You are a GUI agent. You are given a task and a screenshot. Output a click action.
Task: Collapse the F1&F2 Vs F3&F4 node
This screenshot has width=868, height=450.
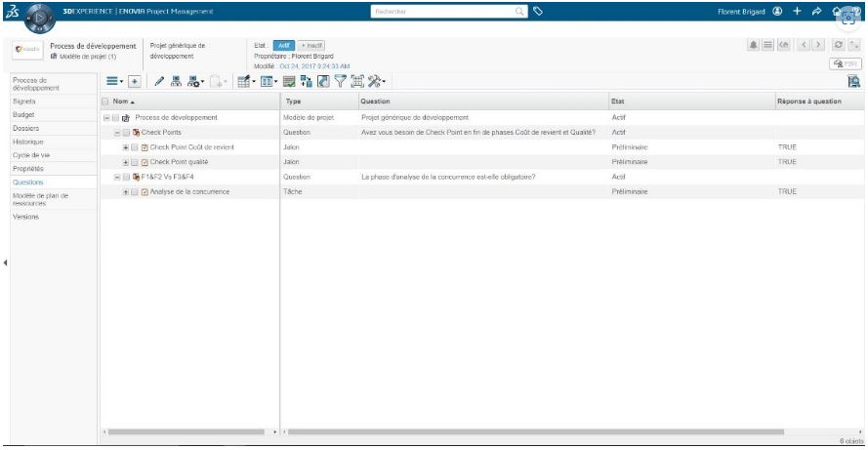point(117,177)
